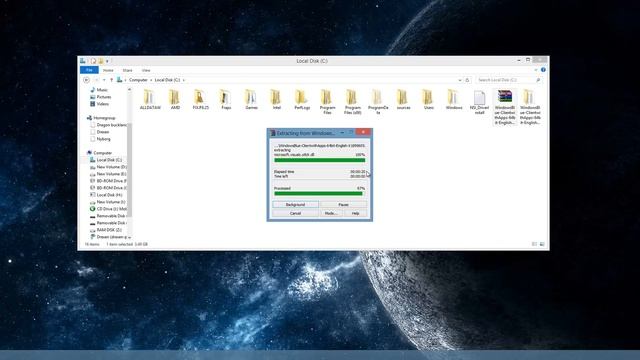The width and height of the screenshot is (640, 360).
Task: Click search magnifier icon in search box
Action: (x=538, y=80)
